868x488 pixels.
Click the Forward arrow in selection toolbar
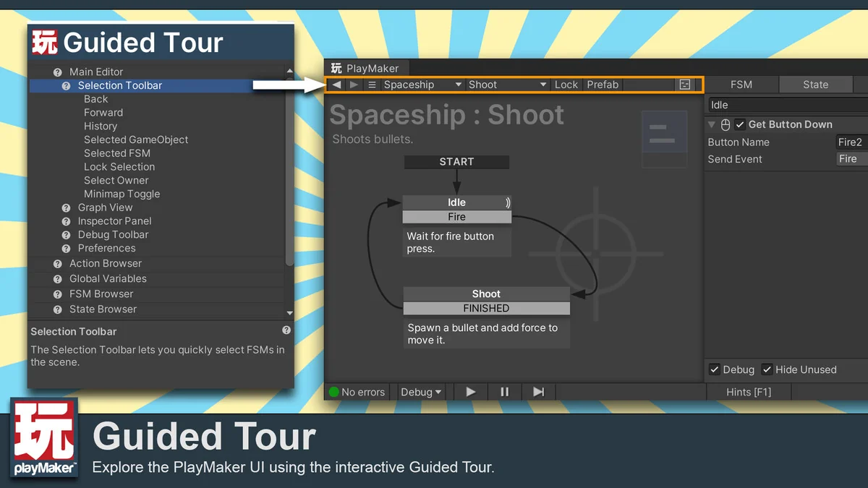(x=354, y=85)
